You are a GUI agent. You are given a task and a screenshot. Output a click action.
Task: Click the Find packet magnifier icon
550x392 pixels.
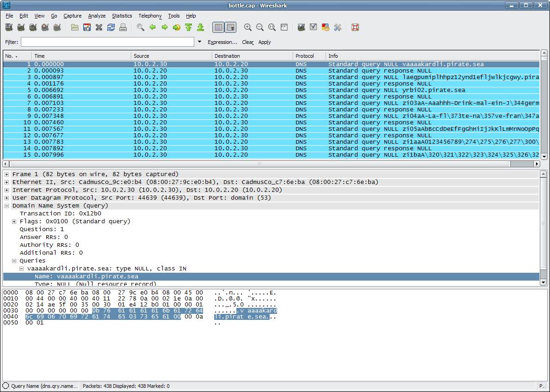pyautogui.click(x=141, y=28)
